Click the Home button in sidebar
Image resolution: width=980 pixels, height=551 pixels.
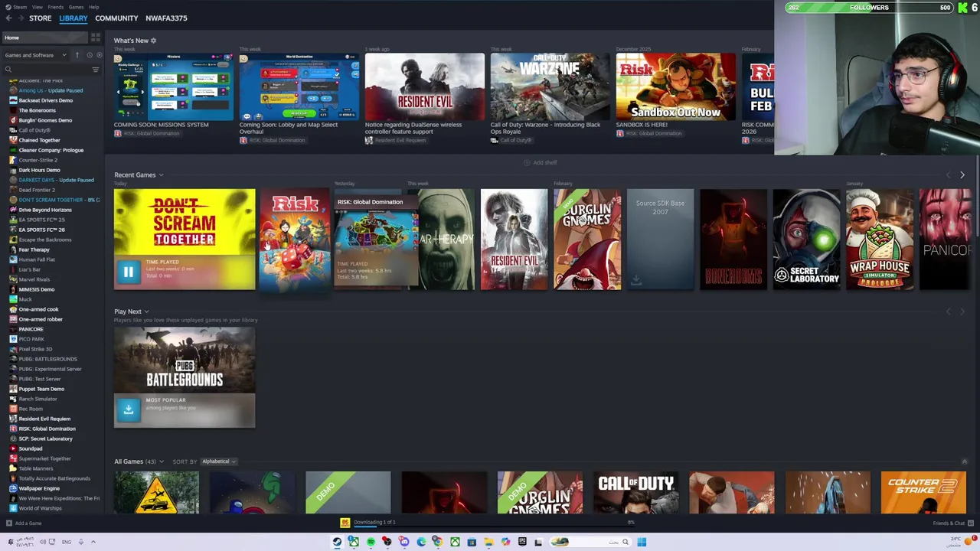45,37
